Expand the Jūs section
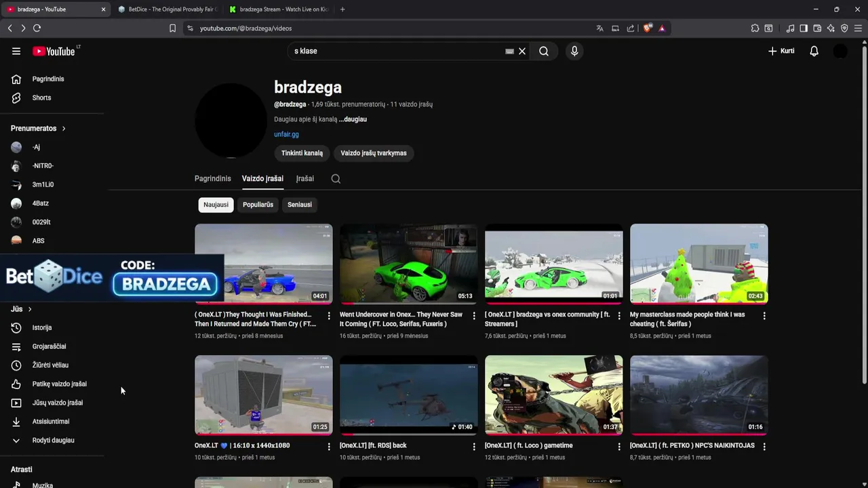This screenshot has width=868, height=488. point(22,309)
